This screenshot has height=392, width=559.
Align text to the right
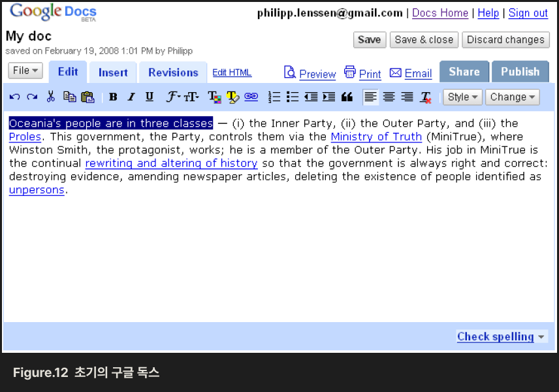click(407, 97)
